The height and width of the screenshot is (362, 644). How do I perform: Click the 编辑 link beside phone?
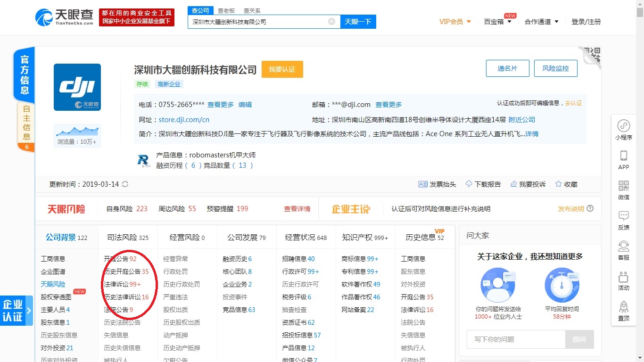[245, 105]
